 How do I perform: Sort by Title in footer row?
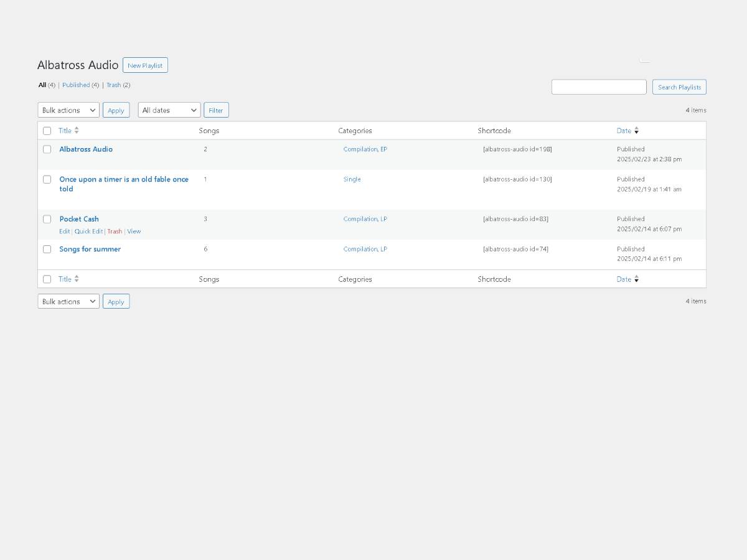(x=65, y=279)
